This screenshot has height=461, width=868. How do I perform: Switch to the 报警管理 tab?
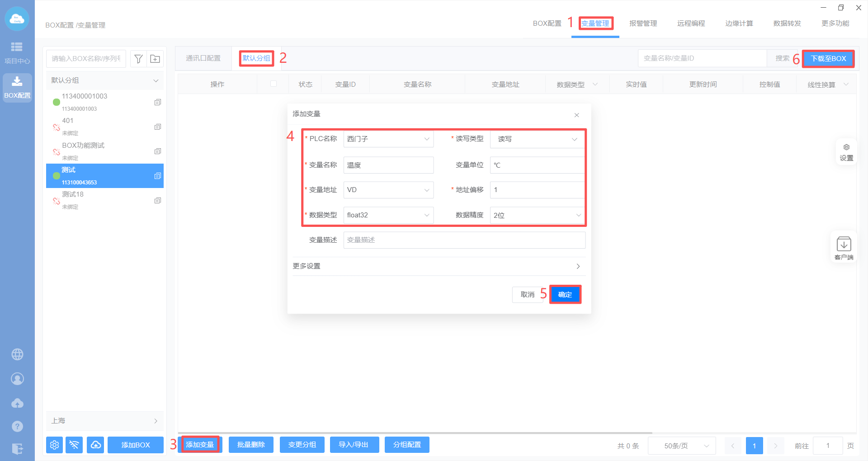tap(643, 24)
